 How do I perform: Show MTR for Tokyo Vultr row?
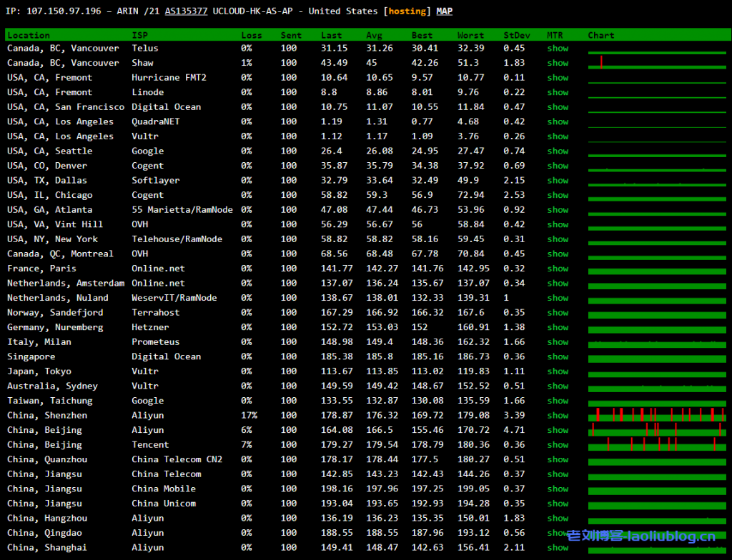tap(558, 371)
